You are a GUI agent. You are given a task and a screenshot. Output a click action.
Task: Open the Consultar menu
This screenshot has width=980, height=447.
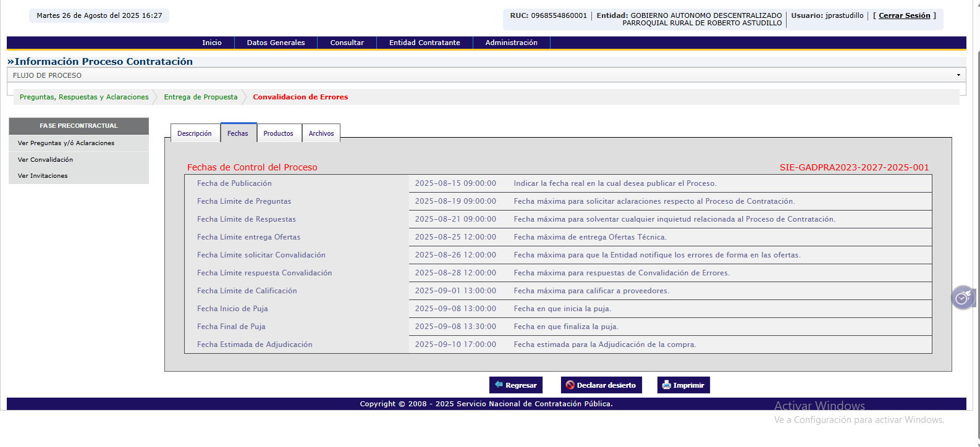347,43
